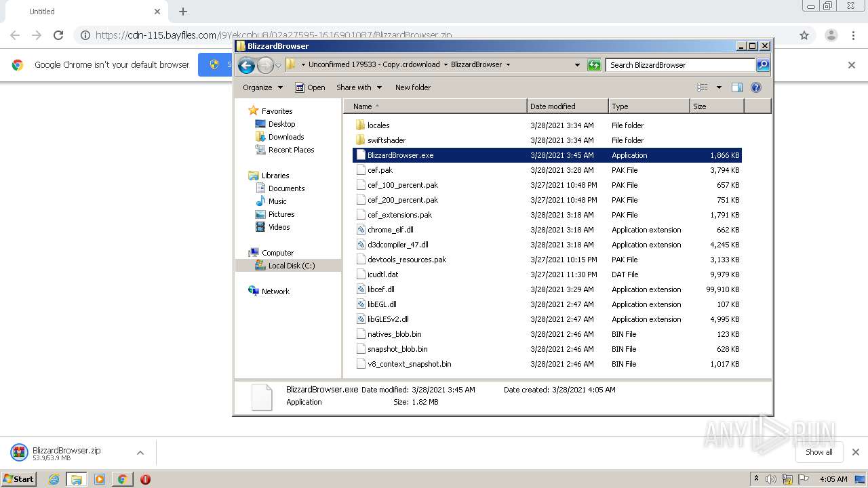Expand BlizzardBrowser.zip download options chevron
The image size is (868, 488).
[140, 453]
